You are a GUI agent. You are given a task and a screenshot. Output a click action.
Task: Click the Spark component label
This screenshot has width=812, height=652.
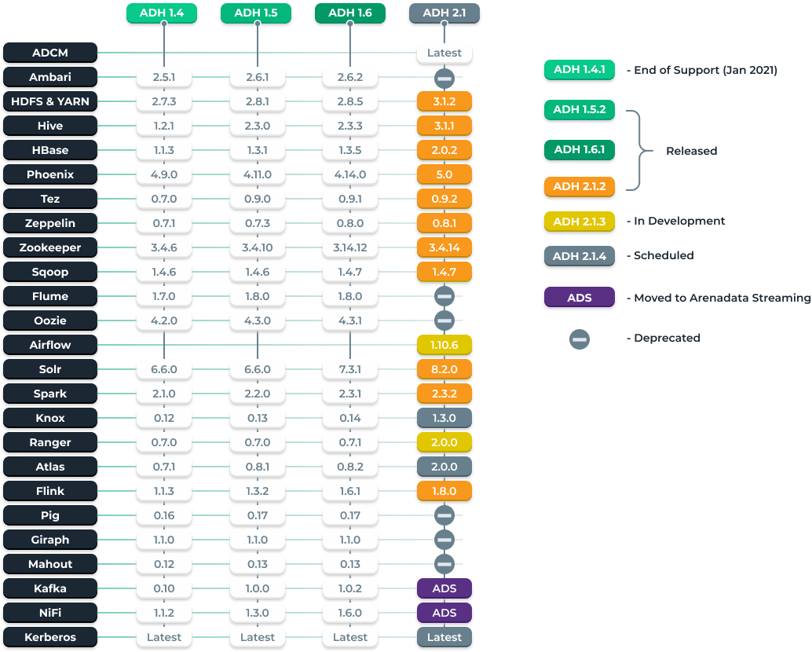(50, 394)
